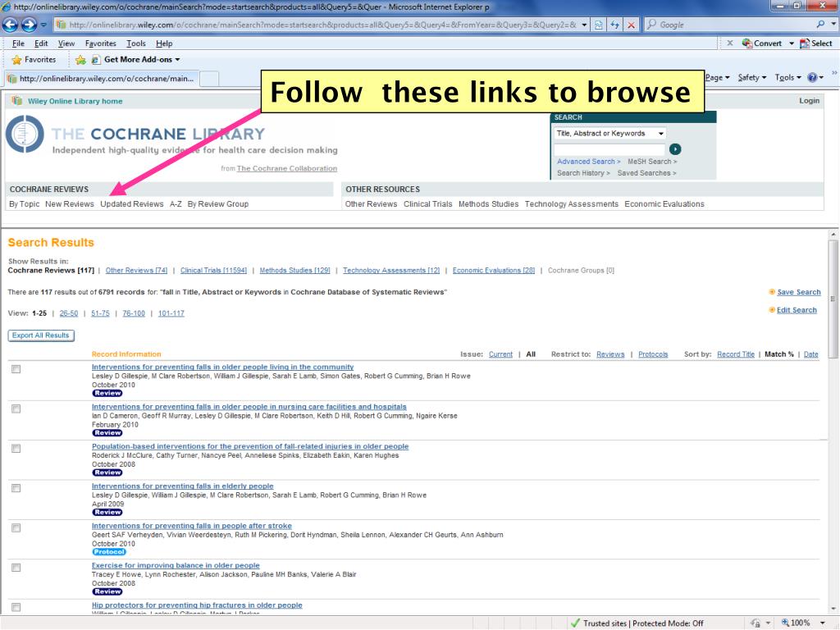Image resolution: width=840 pixels, height=630 pixels.
Task: Click the Favorites star icon
Action: [x=16, y=59]
